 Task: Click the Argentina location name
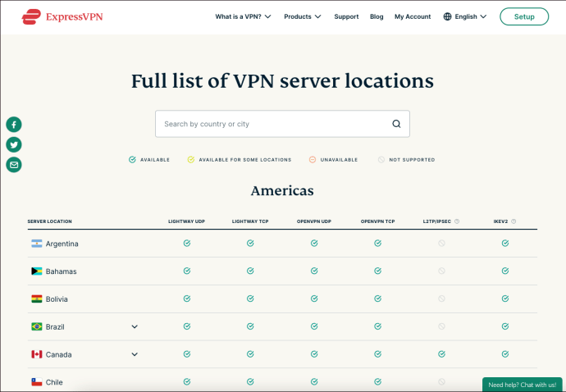62,244
